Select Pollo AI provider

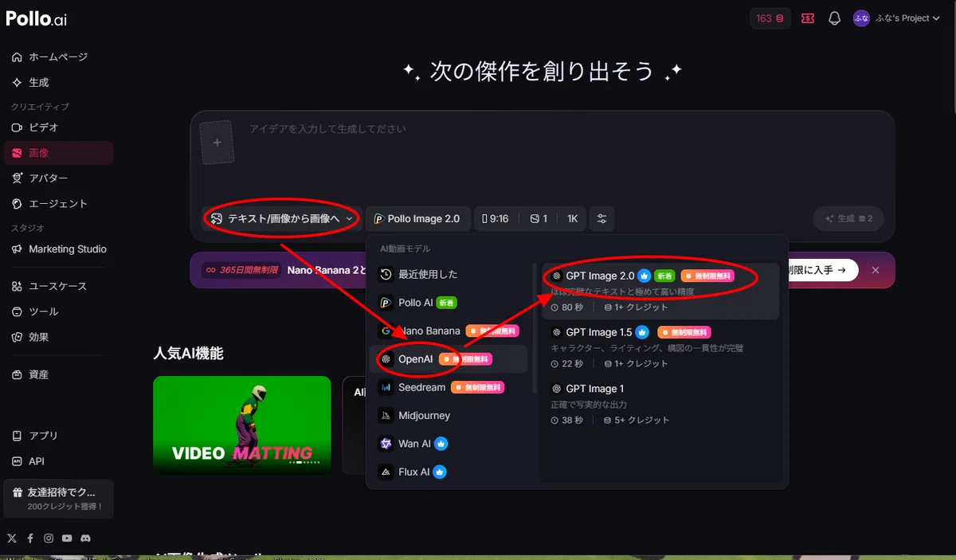pos(449,303)
